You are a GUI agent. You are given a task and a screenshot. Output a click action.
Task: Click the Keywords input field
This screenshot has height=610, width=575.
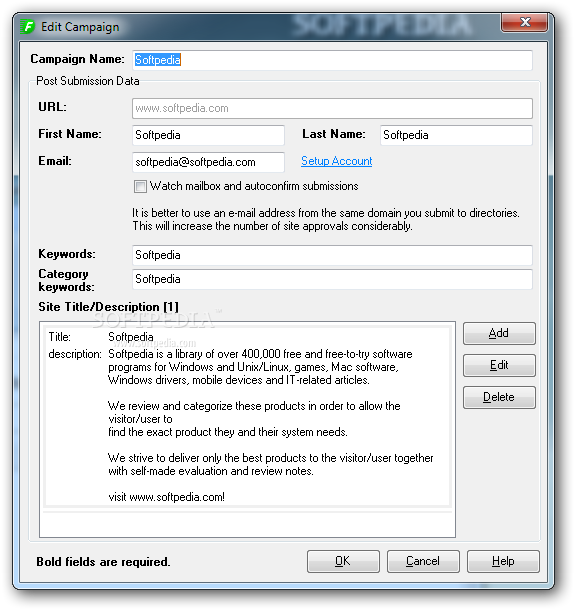pyautogui.click(x=332, y=255)
